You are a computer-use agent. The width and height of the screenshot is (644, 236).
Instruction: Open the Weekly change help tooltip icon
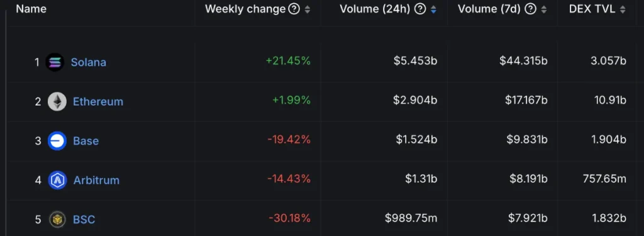pyautogui.click(x=294, y=9)
